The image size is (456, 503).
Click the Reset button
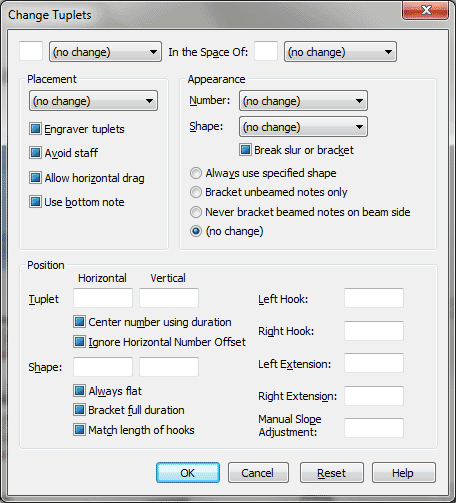(332, 473)
